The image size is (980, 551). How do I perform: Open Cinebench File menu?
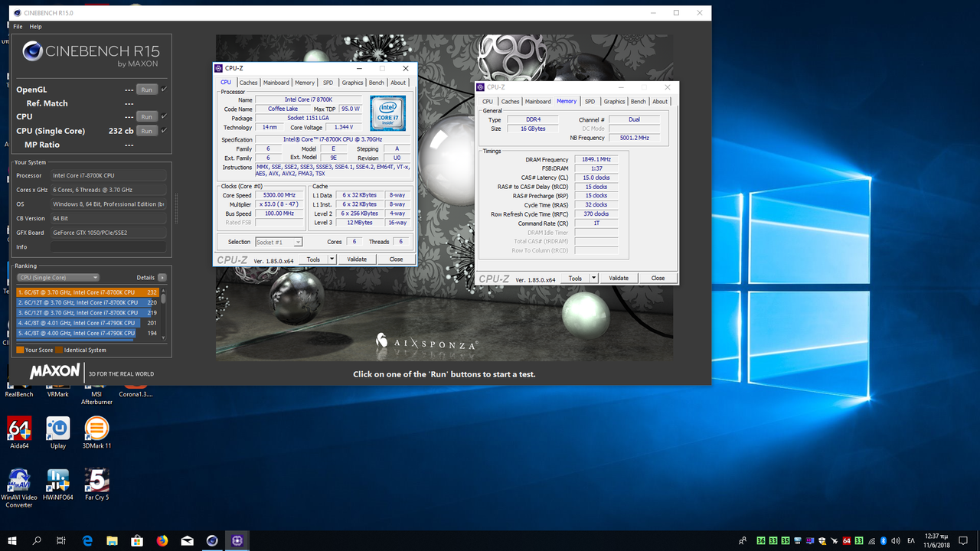coord(18,27)
